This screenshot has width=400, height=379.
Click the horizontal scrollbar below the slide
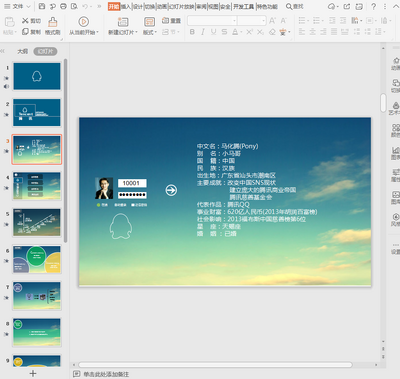point(215,365)
